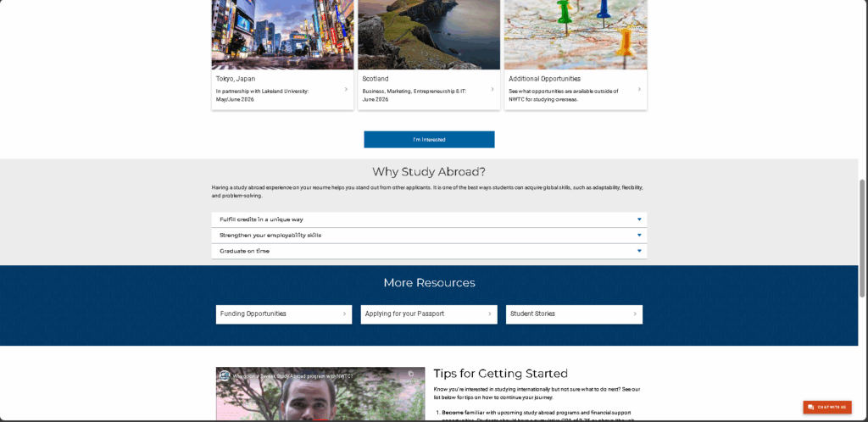
Task: Play the Study Abroad program video
Action: coord(320,394)
